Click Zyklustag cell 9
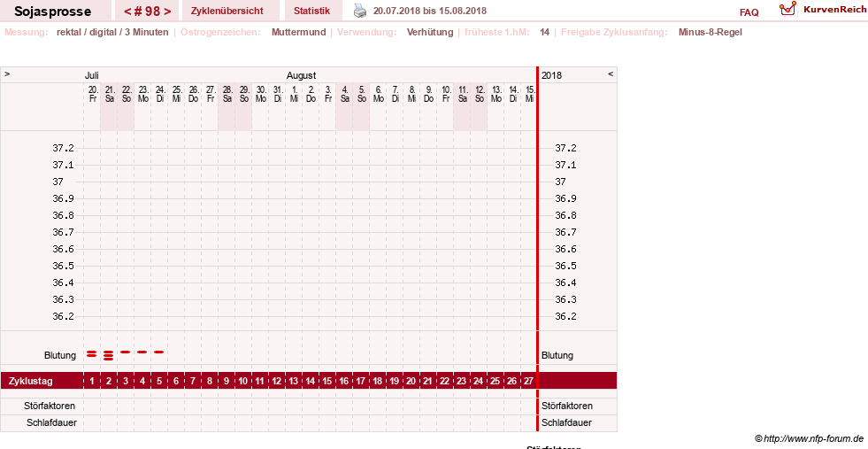 [227, 381]
